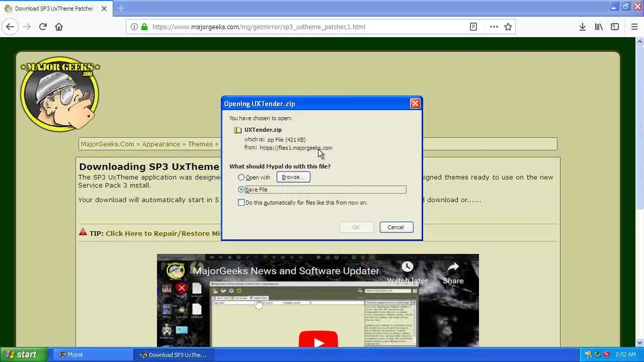Screen dimensions: 644x362
Task: Switch to Mypal taskbar item
Action: pyautogui.click(x=93, y=354)
